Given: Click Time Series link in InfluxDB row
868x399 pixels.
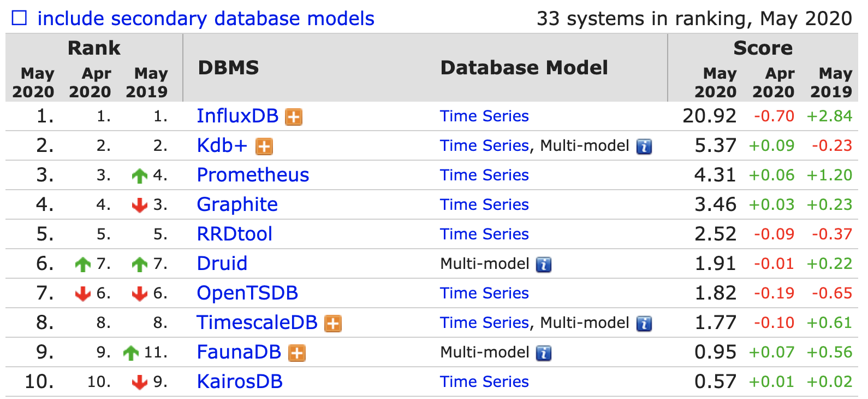Looking at the screenshot, I should coord(484,116).
